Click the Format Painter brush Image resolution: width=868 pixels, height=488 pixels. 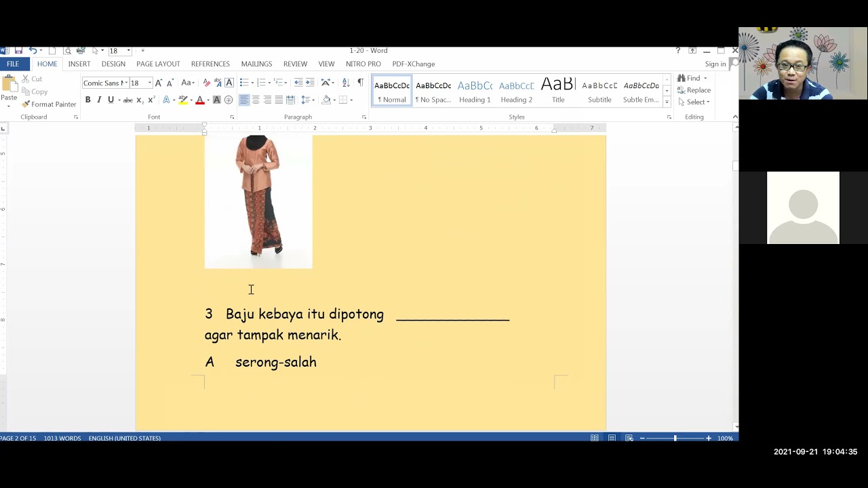[48, 104]
